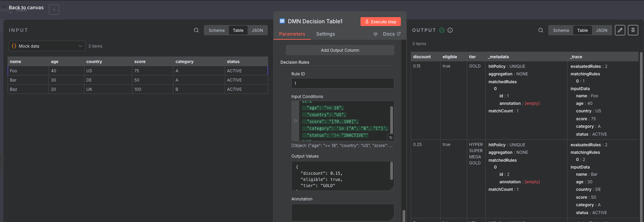Screen dimensions: 644x222
Task: Click the score cell '100'
Action: [x=153, y=89]
